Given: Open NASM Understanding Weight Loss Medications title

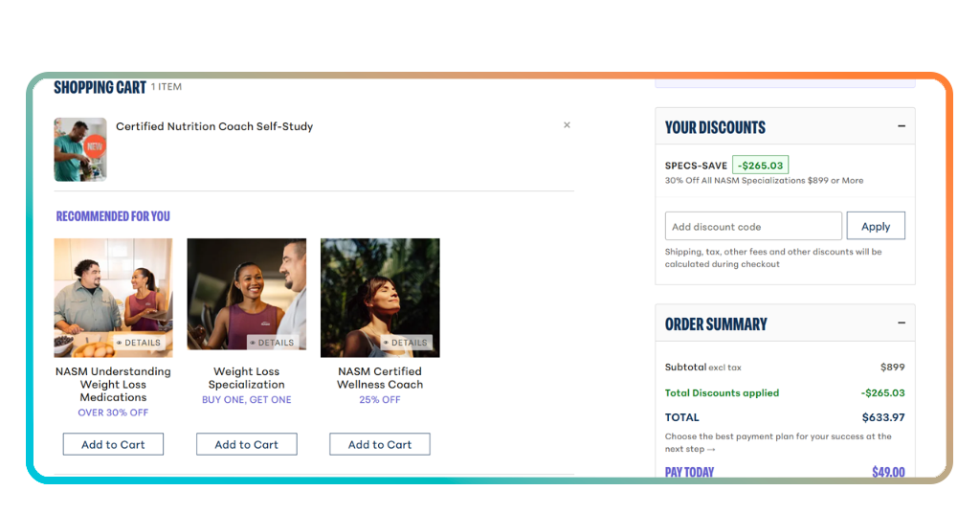Looking at the screenshot, I should pos(113,385).
